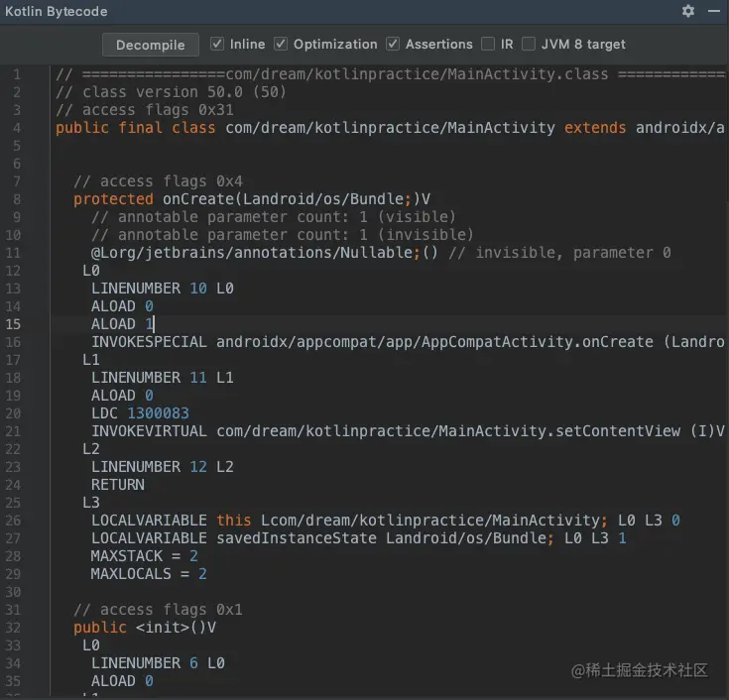Screen dimensions: 729x700
Task: Click line number 15 in the gutter
Action: click(13, 324)
